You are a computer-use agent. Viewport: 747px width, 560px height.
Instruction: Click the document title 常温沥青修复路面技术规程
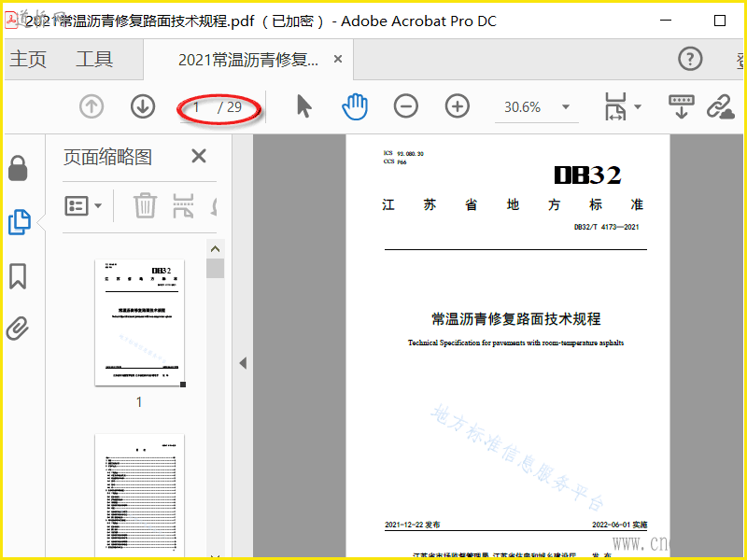(x=516, y=318)
